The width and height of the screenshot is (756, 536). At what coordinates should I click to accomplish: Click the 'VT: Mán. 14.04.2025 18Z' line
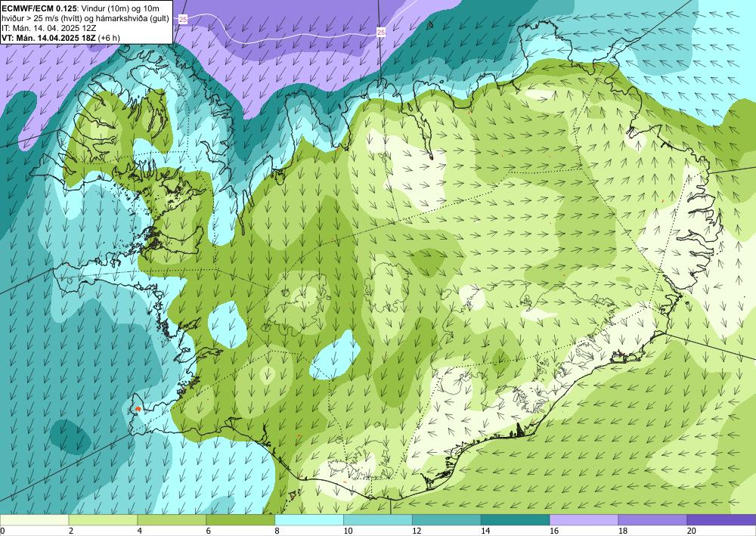[x=48, y=38]
